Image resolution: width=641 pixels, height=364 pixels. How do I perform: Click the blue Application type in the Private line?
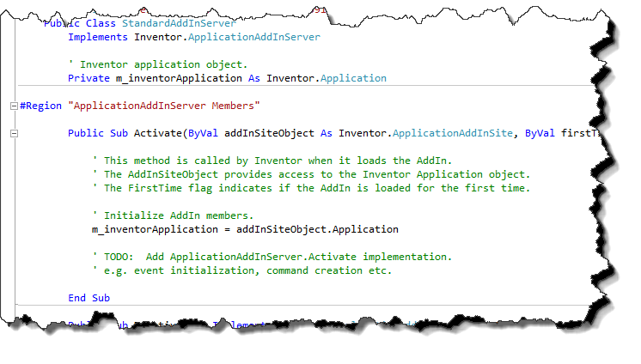click(353, 78)
